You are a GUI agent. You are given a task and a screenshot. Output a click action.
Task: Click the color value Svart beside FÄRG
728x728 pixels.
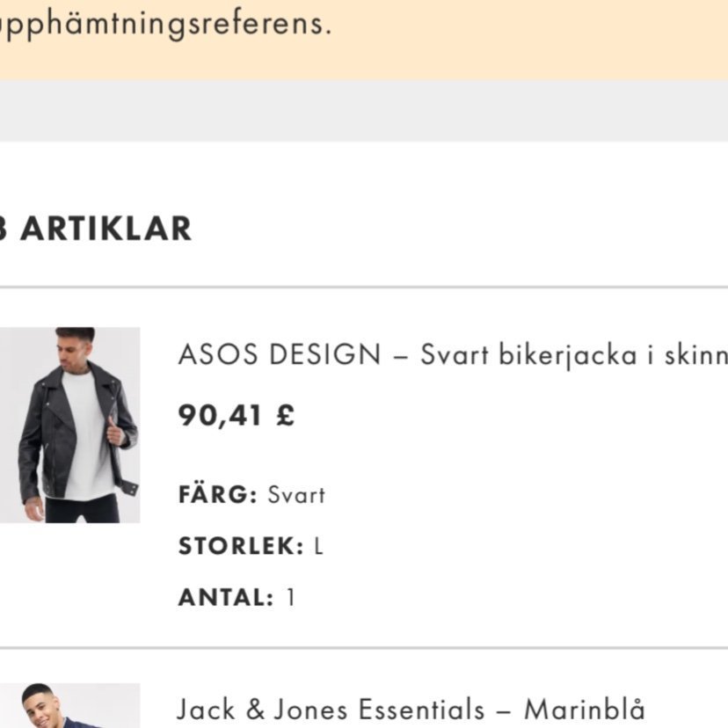pos(296,495)
